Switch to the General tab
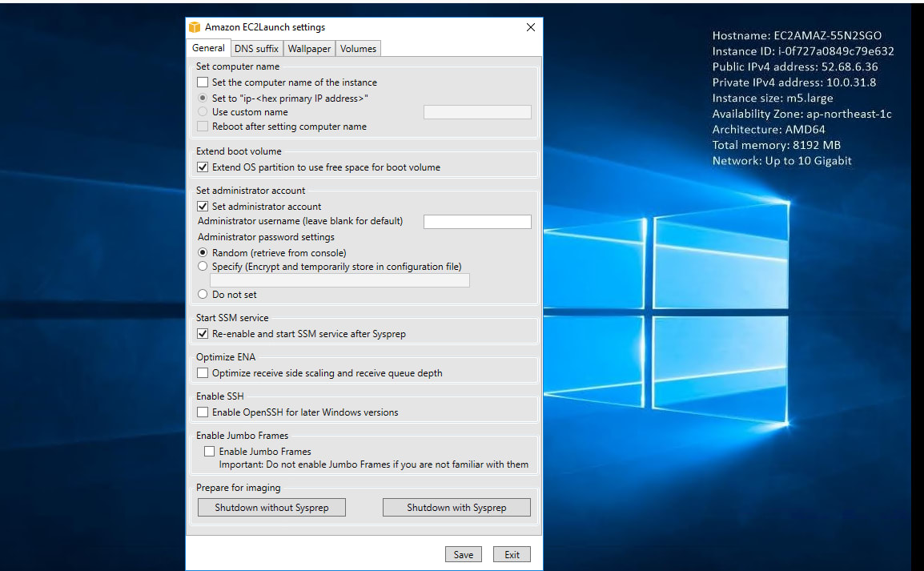 [208, 48]
